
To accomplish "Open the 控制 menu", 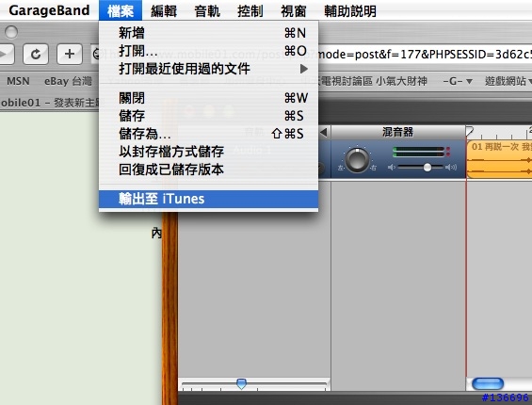I will click(x=250, y=11).
